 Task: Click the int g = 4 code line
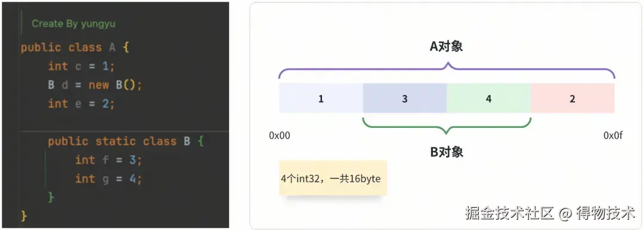tap(109, 179)
